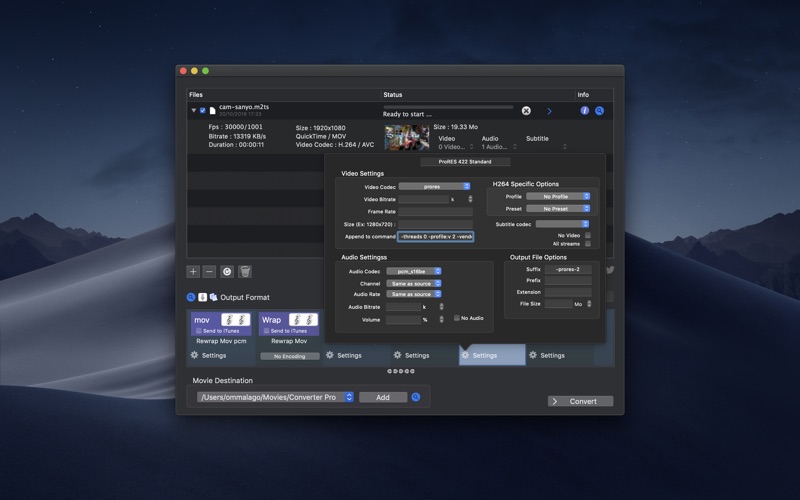This screenshot has height=500, width=800.
Task: Collapse the cam-sanyo.m2ts disclosure triangle
Action: coord(193,110)
